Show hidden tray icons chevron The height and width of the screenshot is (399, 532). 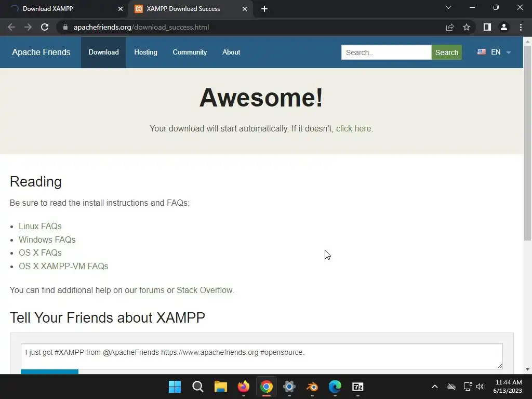(435, 387)
